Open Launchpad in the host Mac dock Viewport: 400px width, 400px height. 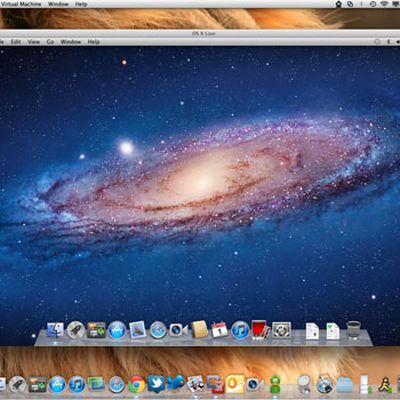click(17, 385)
